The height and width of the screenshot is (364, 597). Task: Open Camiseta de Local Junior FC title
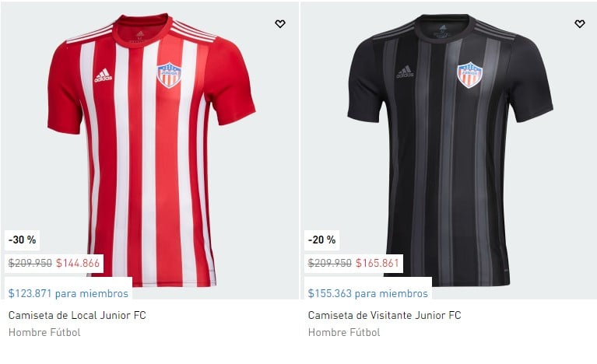click(77, 315)
